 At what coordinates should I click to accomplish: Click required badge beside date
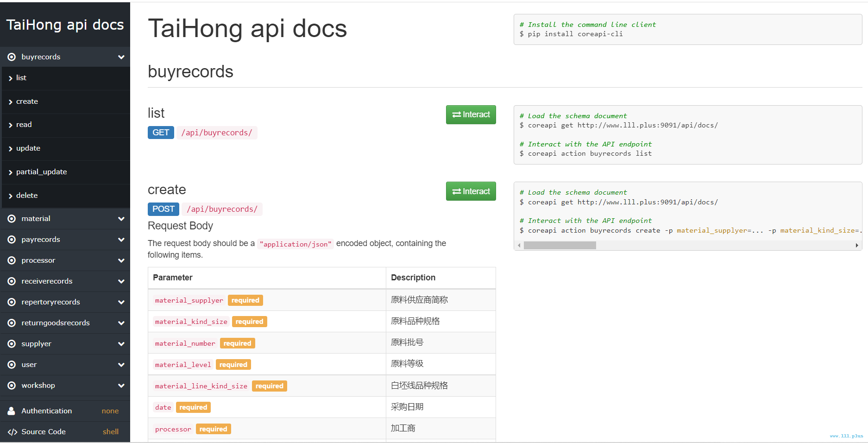193,407
